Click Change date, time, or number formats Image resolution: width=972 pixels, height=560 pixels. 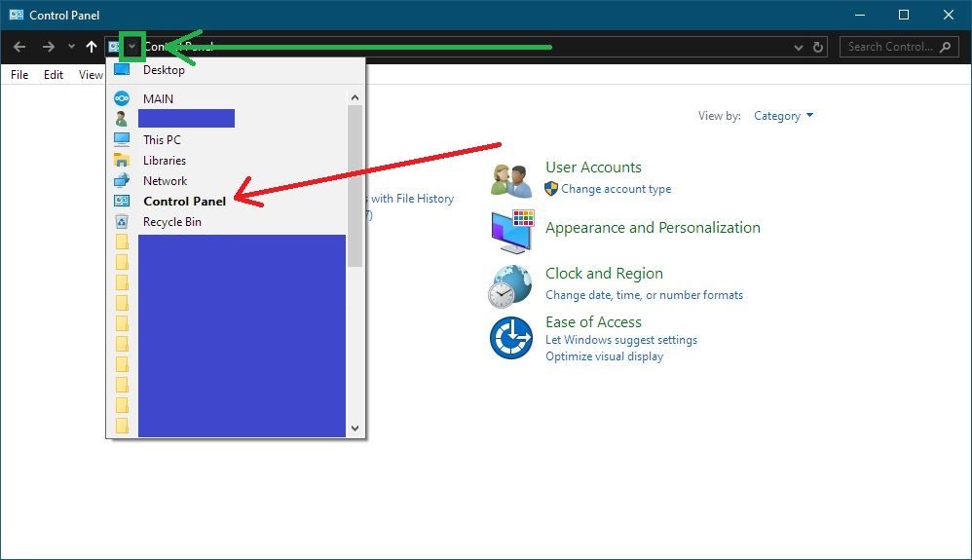point(644,295)
